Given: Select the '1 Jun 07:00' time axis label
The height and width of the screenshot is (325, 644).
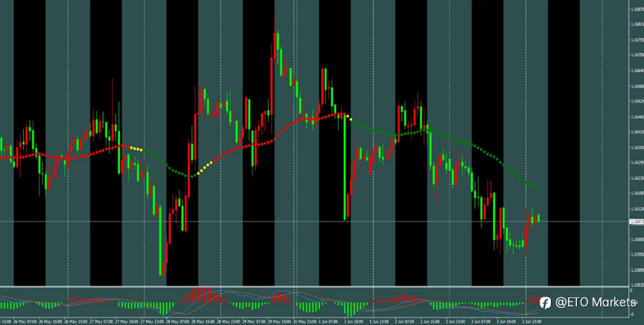Looking at the screenshot, I should [329, 321].
